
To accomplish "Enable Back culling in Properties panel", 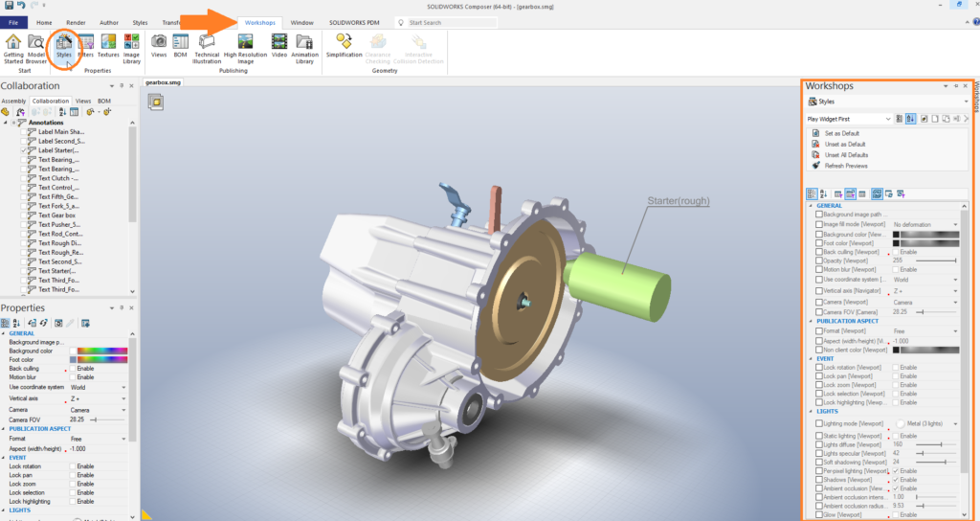I will coord(73,368).
